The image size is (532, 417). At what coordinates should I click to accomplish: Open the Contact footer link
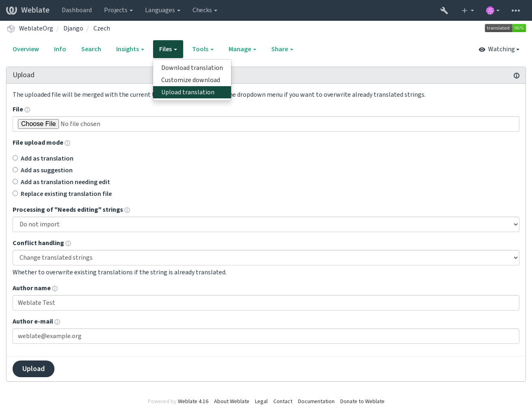(x=283, y=402)
